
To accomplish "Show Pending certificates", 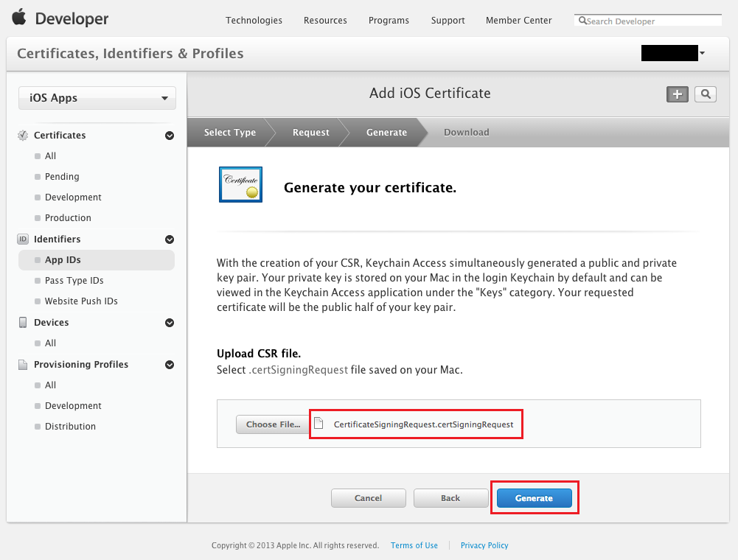I will tap(62, 176).
